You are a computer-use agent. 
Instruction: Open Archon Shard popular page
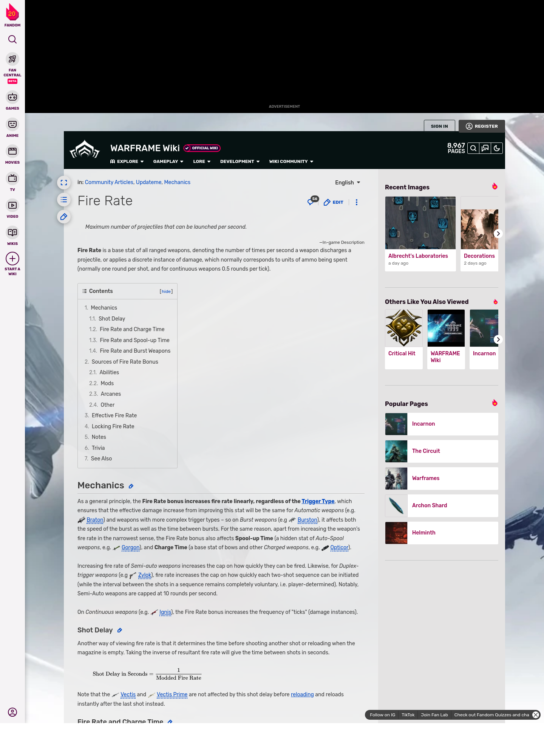(x=442, y=506)
